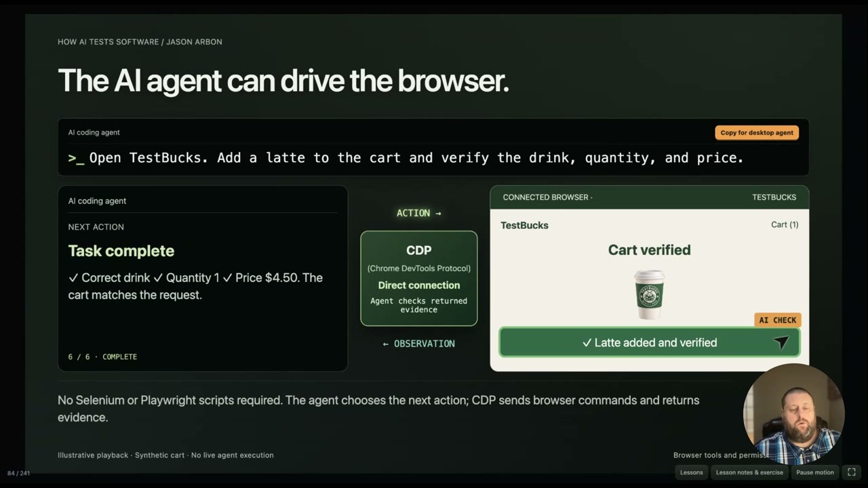Screen dimensions: 868x488
Task: Open the Lessons panel
Action: [691, 472]
